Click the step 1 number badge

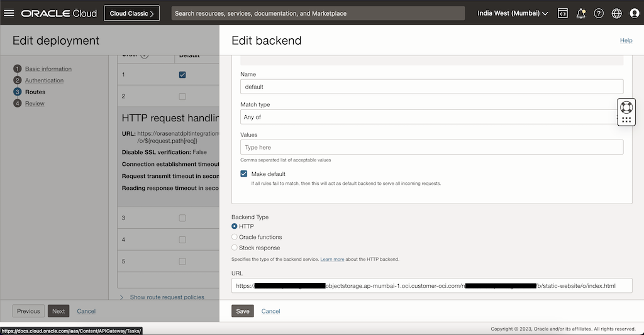coord(17,69)
